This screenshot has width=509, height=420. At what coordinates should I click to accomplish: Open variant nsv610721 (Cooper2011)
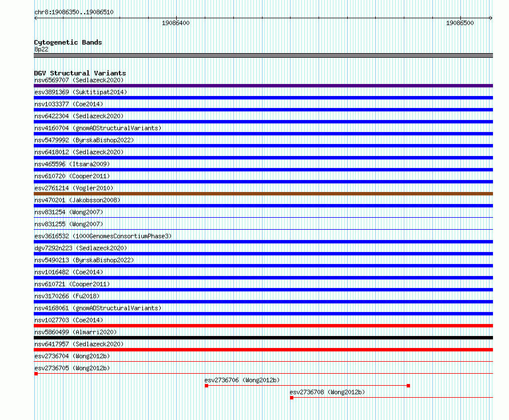pos(72,284)
